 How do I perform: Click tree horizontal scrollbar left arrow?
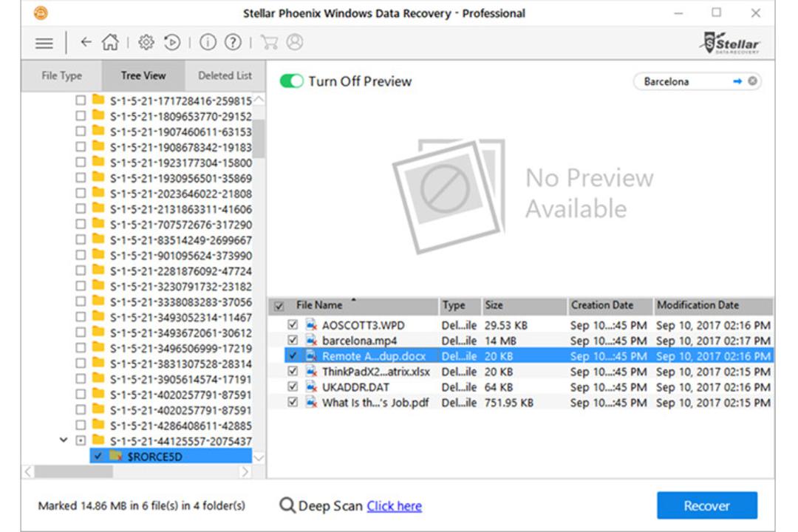coord(29,472)
